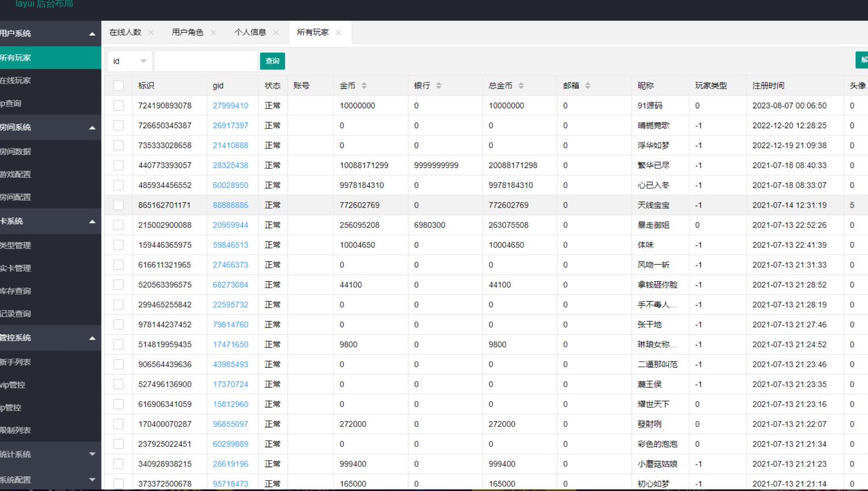The image size is (868, 491).
Task: Switch to the 个人信息 tab
Action: (x=250, y=33)
